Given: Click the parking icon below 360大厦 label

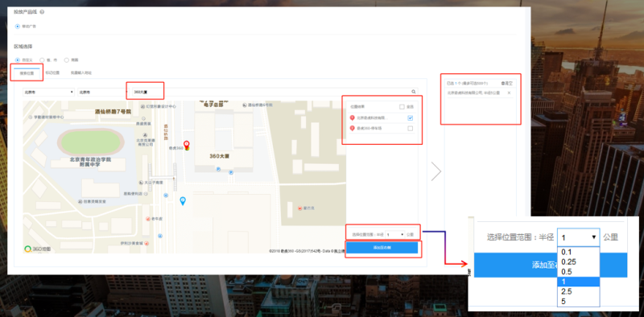Looking at the screenshot, I should pyautogui.click(x=218, y=168).
